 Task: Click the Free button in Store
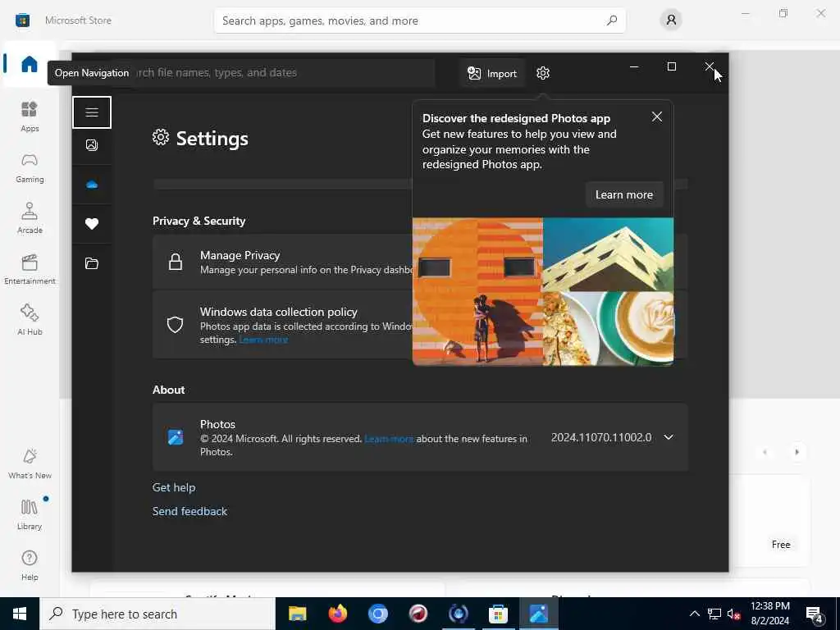[x=781, y=545]
